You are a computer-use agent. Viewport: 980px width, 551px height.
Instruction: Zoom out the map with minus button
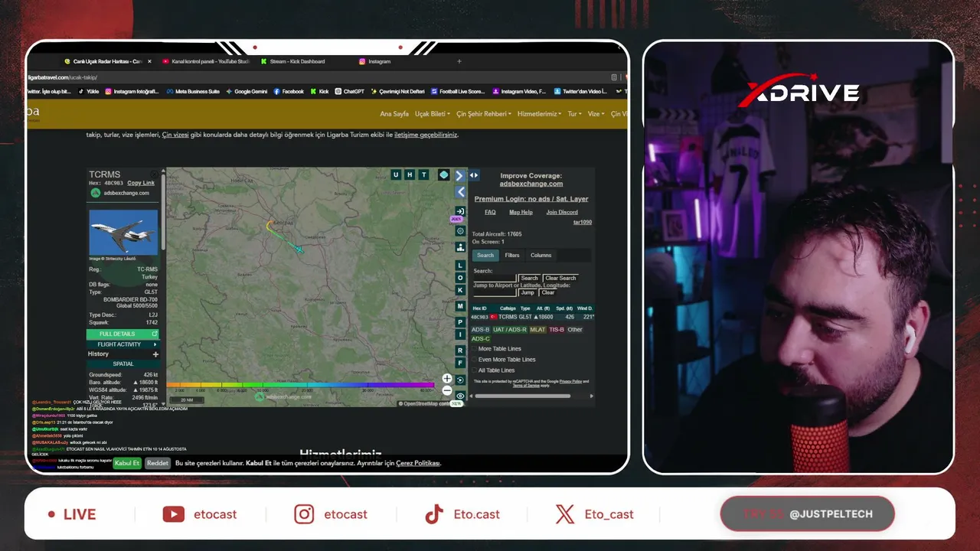[447, 390]
